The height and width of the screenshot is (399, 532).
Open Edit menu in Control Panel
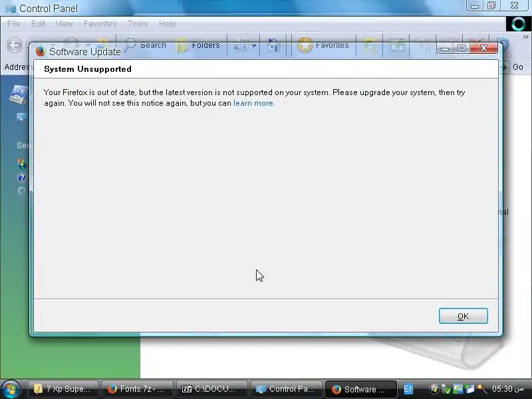[39, 24]
